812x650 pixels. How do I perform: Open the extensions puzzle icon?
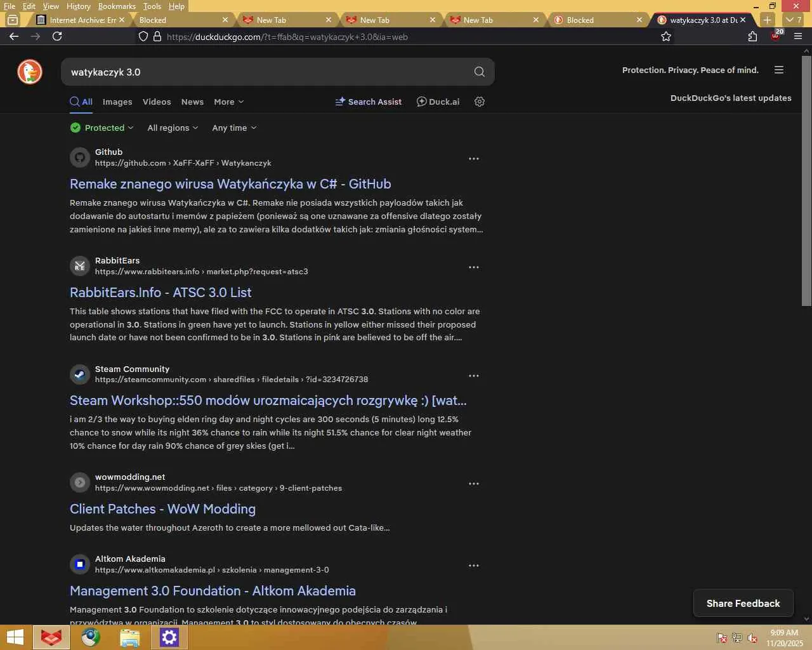tap(752, 36)
